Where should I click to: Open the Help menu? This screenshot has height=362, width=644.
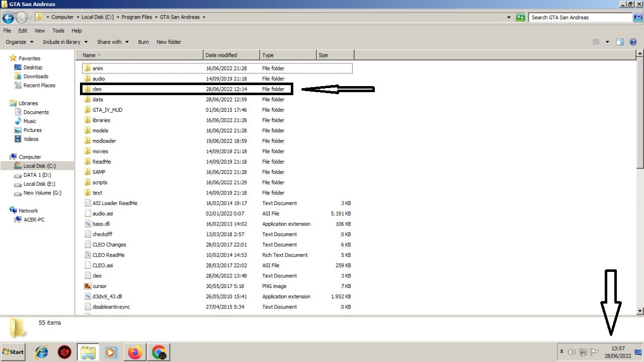pos(76,31)
